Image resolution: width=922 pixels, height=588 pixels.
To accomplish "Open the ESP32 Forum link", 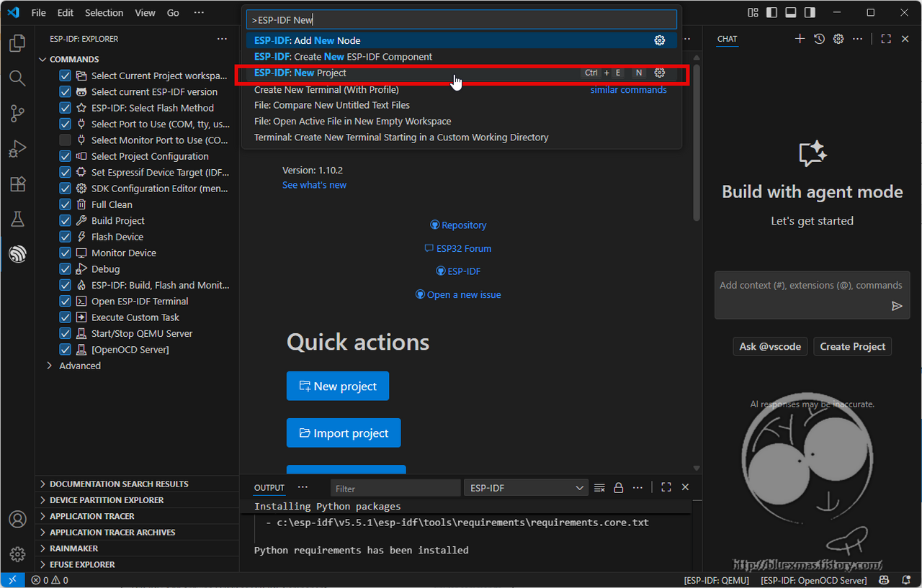I will pos(458,248).
